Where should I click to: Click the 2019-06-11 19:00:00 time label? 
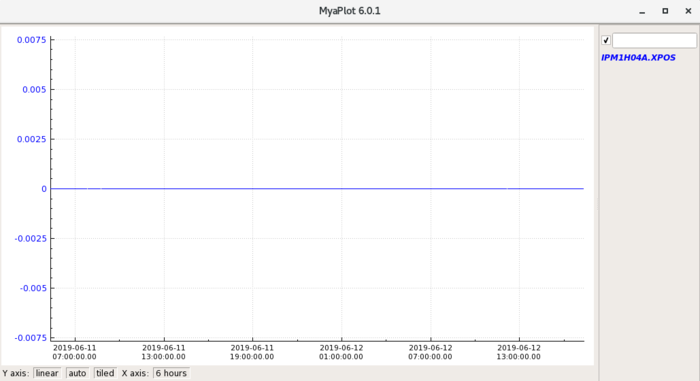252,352
